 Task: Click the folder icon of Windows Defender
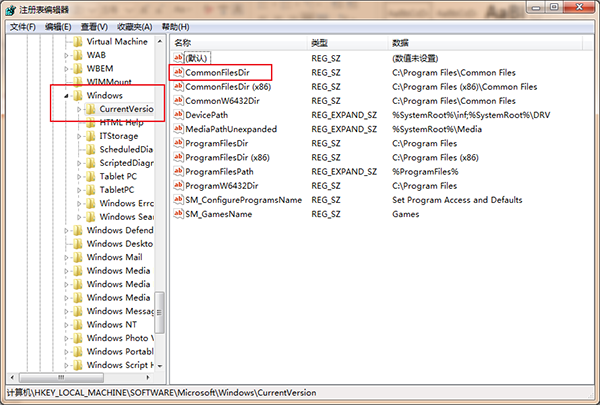tap(77, 230)
